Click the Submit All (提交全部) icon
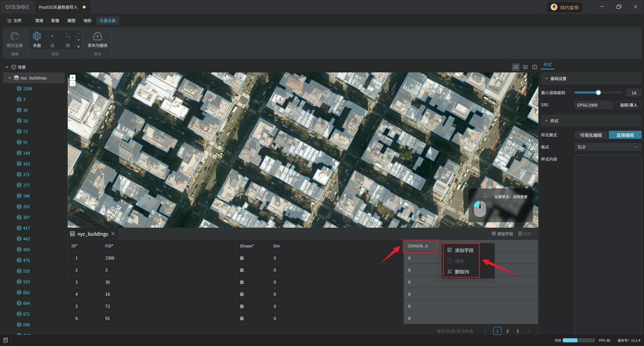 (x=15, y=37)
